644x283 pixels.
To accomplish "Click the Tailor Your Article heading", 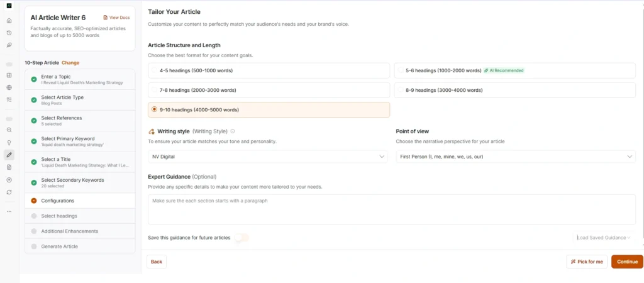I will 174,12.
